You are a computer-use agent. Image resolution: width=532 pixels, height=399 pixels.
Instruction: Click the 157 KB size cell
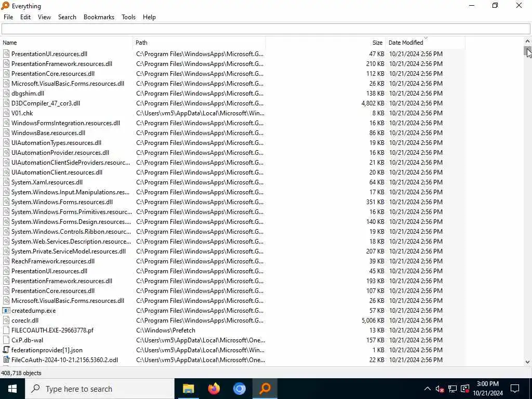click(x=375, y=340)
